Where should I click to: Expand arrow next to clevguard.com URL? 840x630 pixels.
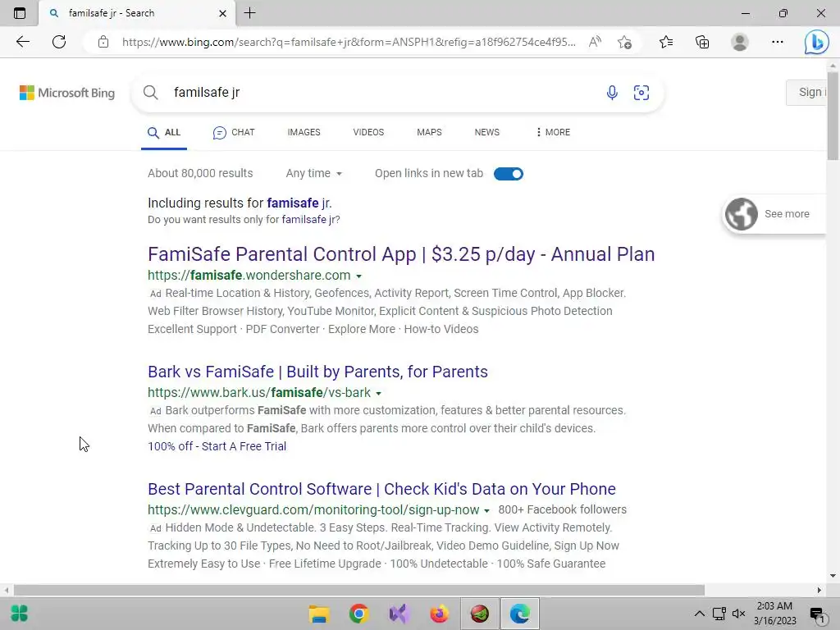(486, 510)
